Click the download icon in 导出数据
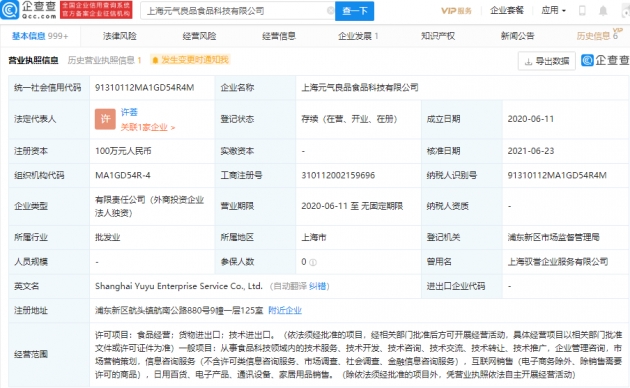Viewport: 630px width, 388px height. point(529,61)
